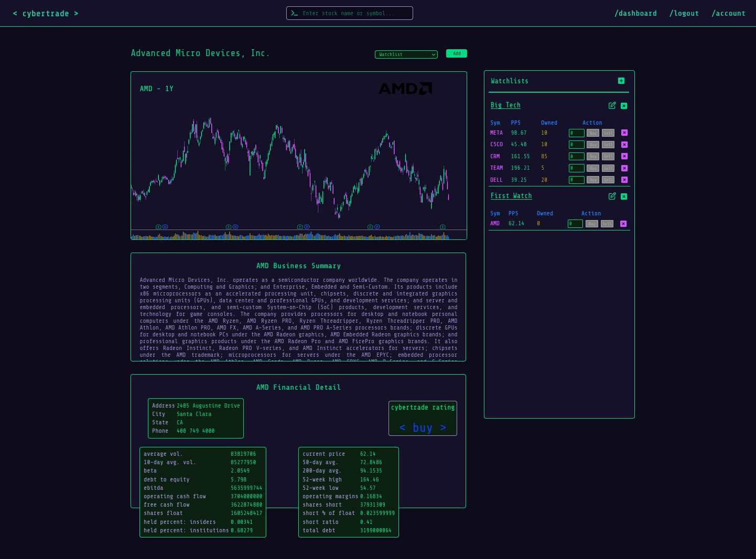Delete the First Watch watchlist
Image resolution: width=756 pixels, height=559 pixels.
pyautogui.click(x=624, y=196)
